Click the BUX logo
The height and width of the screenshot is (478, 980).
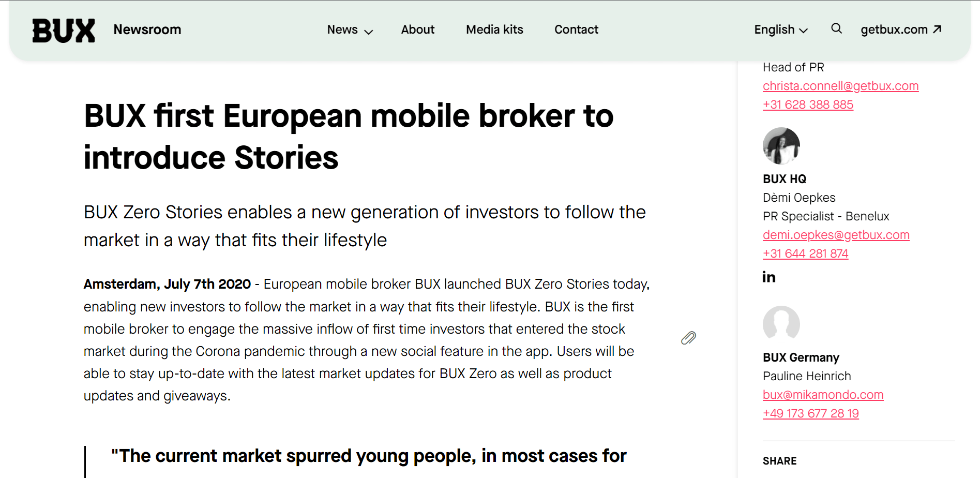click(x=64, y=30)
